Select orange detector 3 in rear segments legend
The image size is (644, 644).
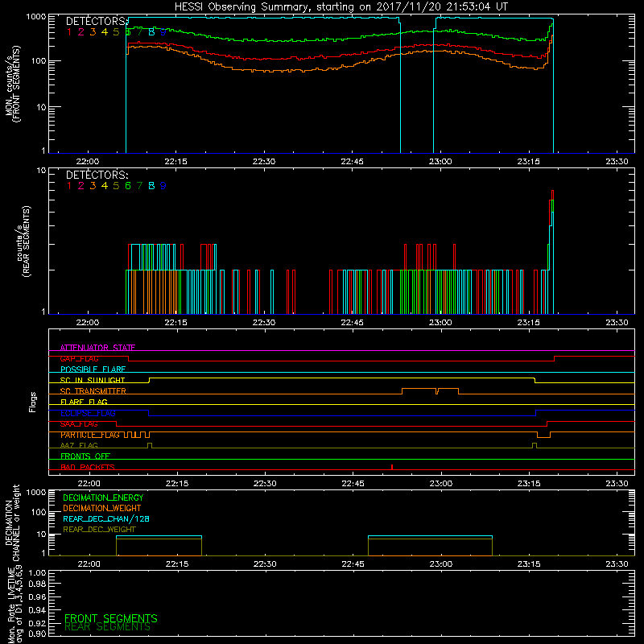pyautogui.click(x=93, y=186)
